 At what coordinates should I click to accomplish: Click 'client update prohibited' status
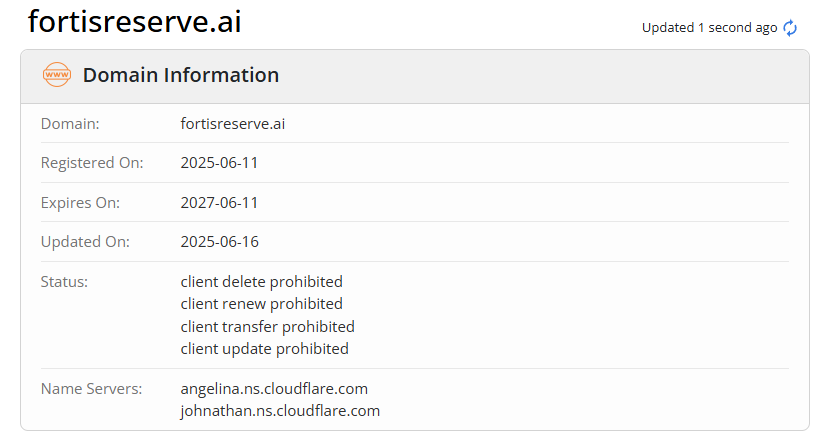264,349
